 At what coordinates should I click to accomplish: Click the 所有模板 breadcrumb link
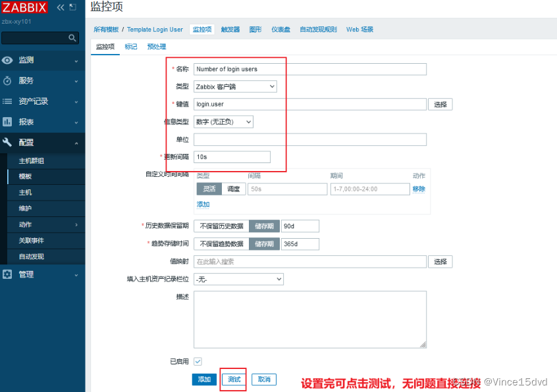tap(106, 30)
